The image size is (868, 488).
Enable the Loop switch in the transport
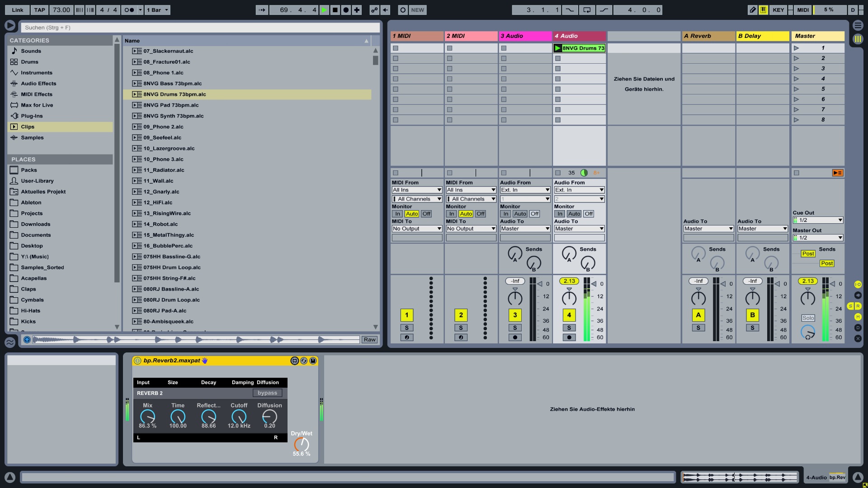pyautogui.click(x=587, y=10)
